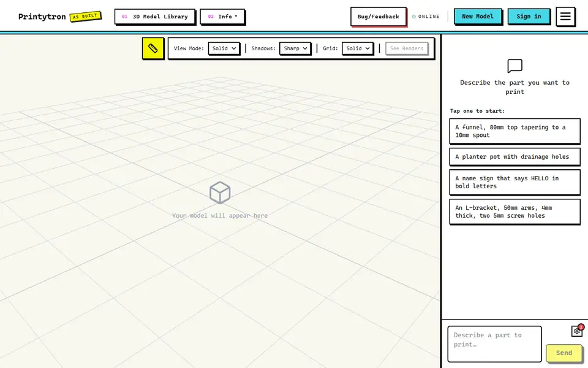Open the Shadows dropdown

click(x=295, y=48)
